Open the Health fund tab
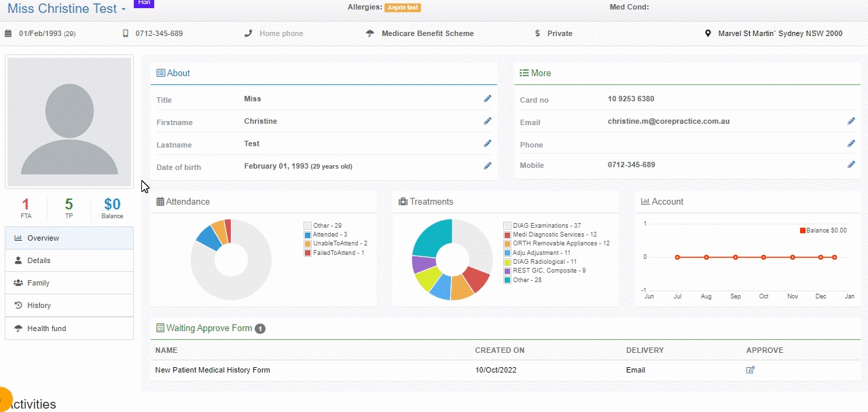 click(x=69, y=328)
